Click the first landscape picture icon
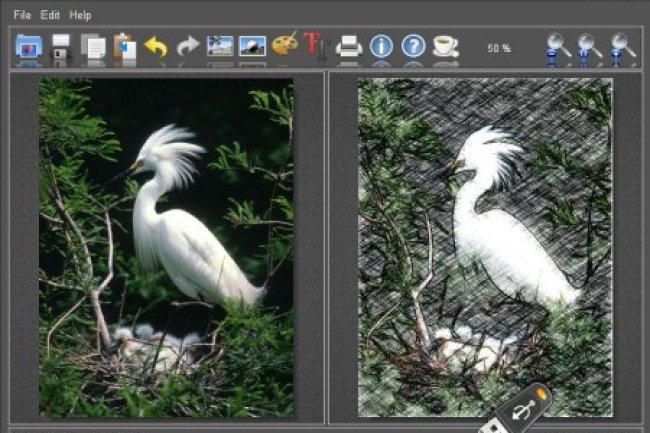This screenshot has width=650, height=433. tap(220, 47)
